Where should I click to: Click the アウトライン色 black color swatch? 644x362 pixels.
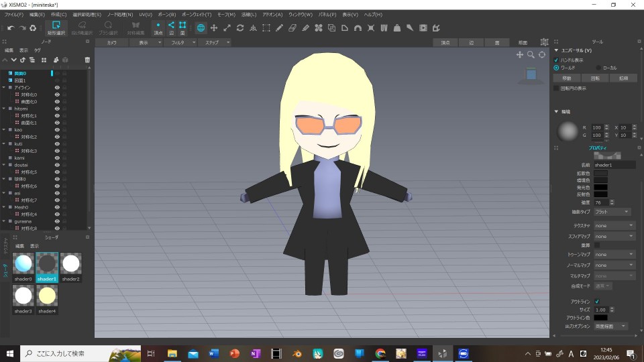tap(600, 318)
